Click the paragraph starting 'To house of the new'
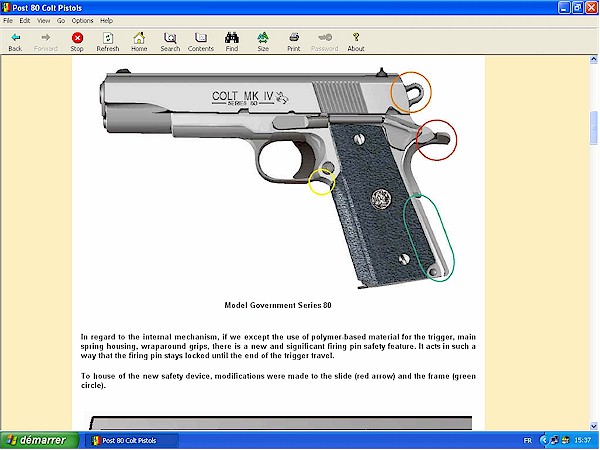The height and width of the screenshot is (450, 600). [278, 381]
